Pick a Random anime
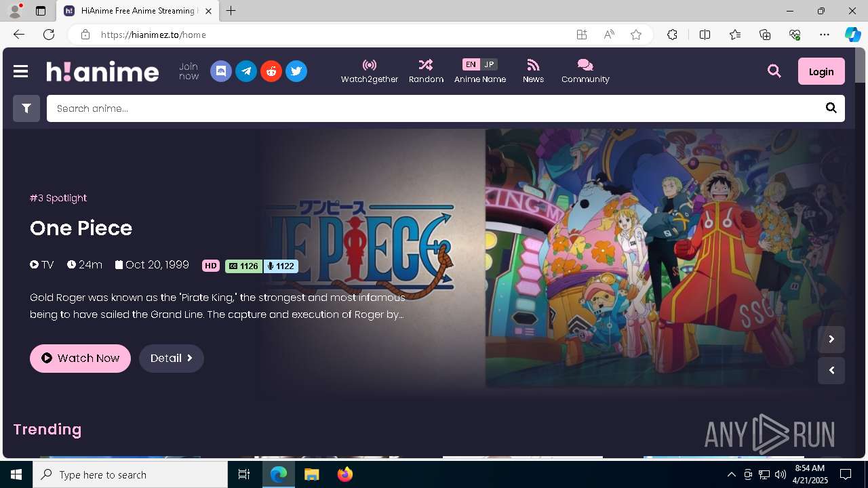This screenshot has height=488, width=868. pos(426,71)
